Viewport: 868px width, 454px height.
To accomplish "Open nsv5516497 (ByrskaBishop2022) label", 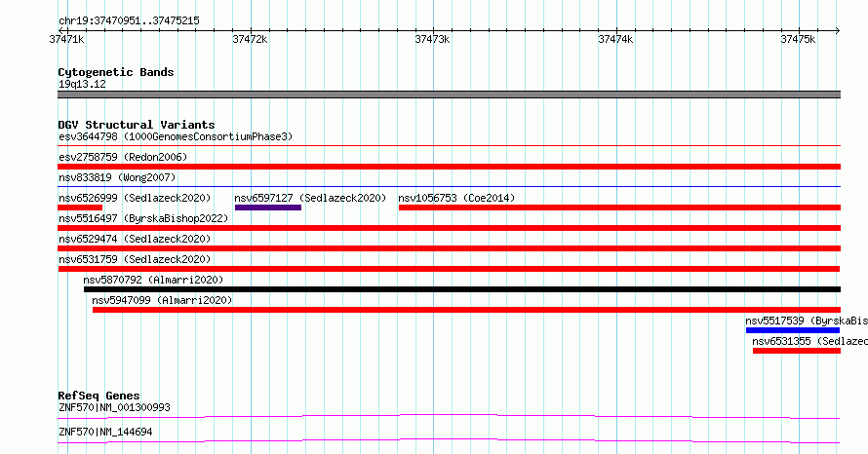I will coord(143,218).
